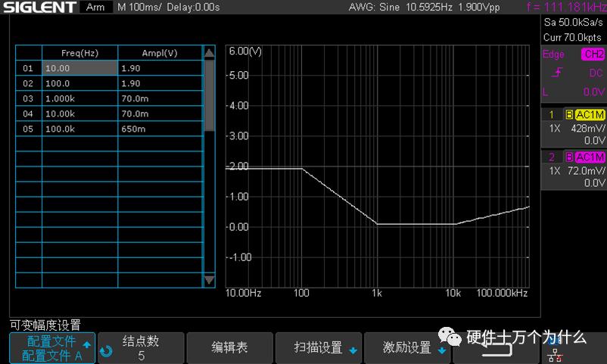The image size is (607, 364).
Task: Click the scroll-down arrow of the table
Action: click(x=209, y=279)
